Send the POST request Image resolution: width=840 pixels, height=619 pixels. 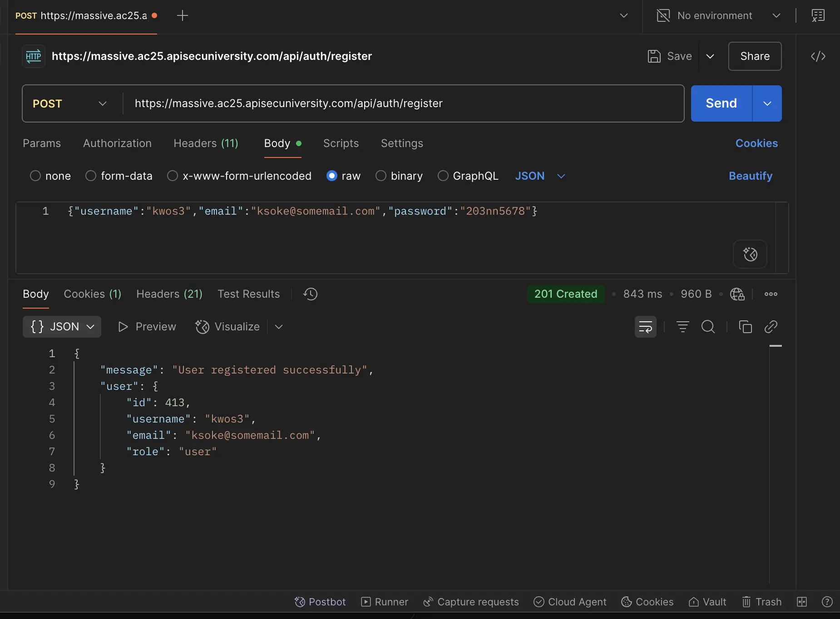tap(721, 103)
